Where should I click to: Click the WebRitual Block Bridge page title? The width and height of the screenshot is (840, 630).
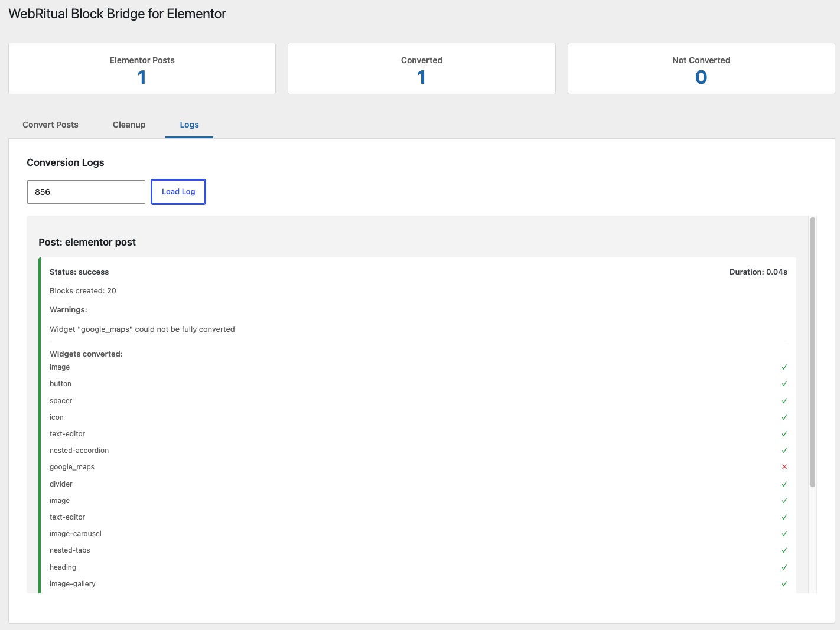click(x=118, y=14)
